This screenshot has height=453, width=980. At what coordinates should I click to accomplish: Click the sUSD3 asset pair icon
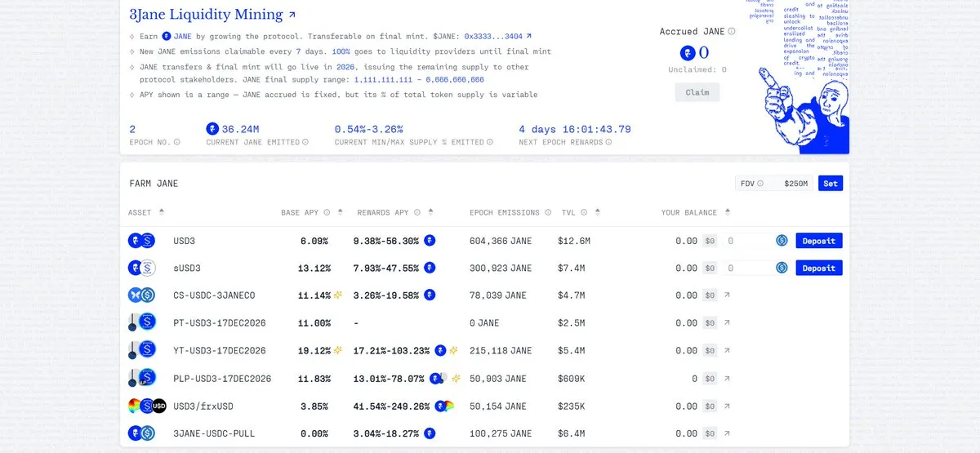[x=141, y=268]
